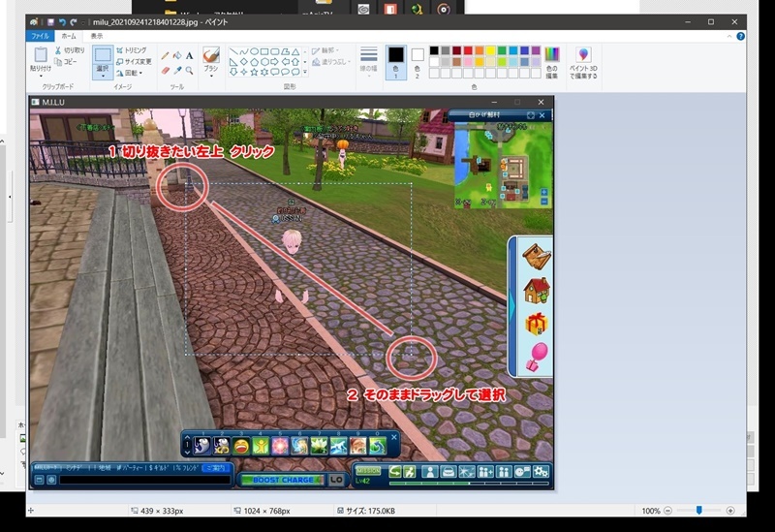
Task: Click the Paste clipboard icon
Action: coord(41,55)
